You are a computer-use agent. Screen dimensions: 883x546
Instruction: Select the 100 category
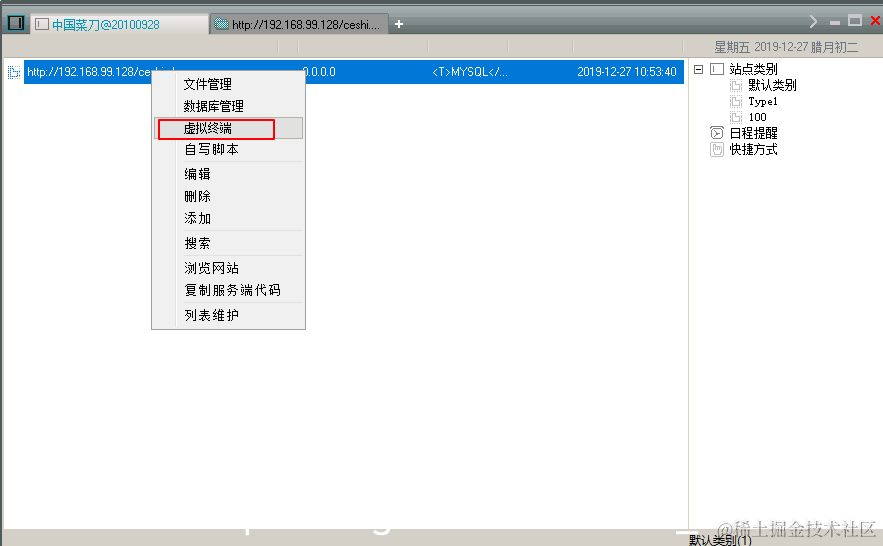click(757, 117)
